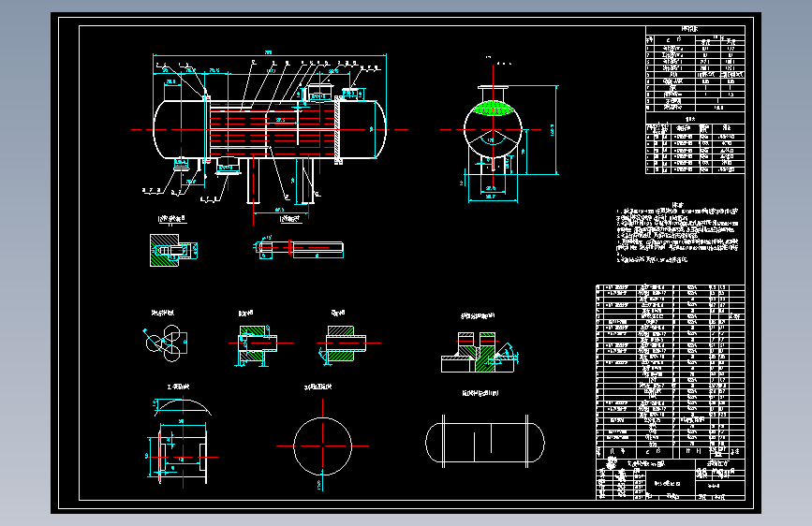This screenshot has width=812, height=526.
Task: Select the twin-flange weld detail with green hatching
Action: pyautogui.click(x=479, y=352)
